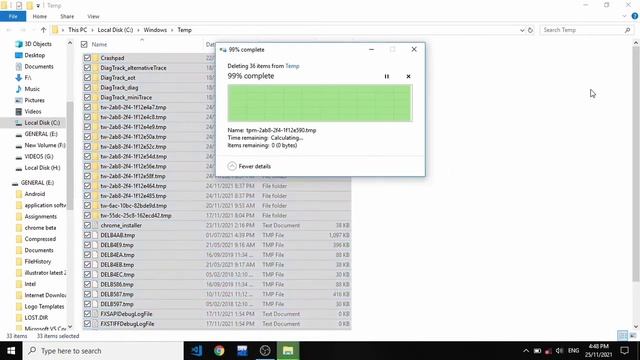This screenshot has height=360, width=640.
Task: Open Android folder in navigation pane
Action: [x=35, y=194]
